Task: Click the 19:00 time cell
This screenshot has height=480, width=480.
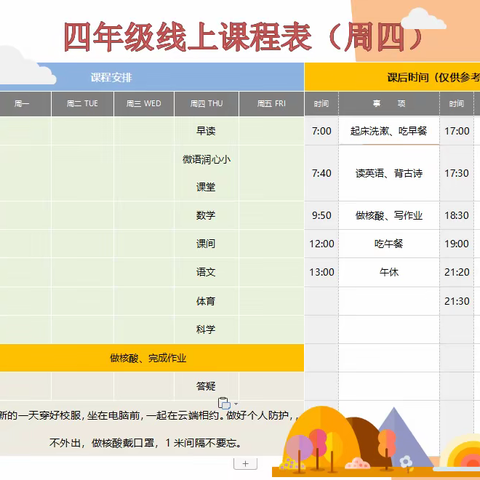Action: 457,244
